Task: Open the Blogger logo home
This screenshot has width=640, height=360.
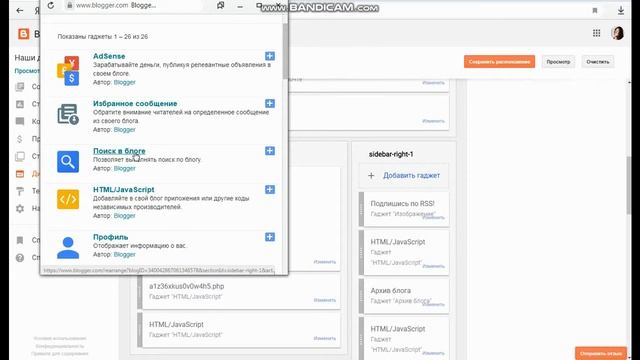Action: click(x=24, y=34)
